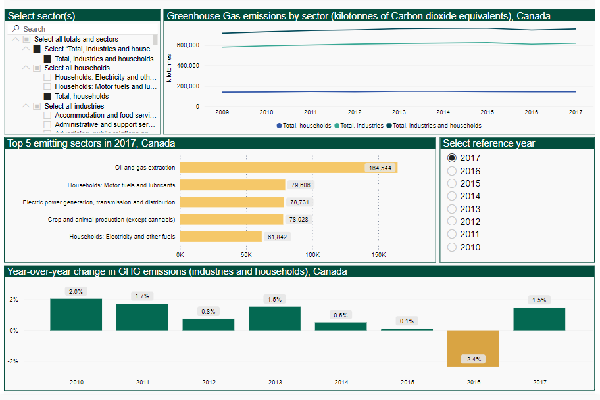Collapse the Select all industries group
The width and height of the screenshot is (600, 400).
[24, 105]
